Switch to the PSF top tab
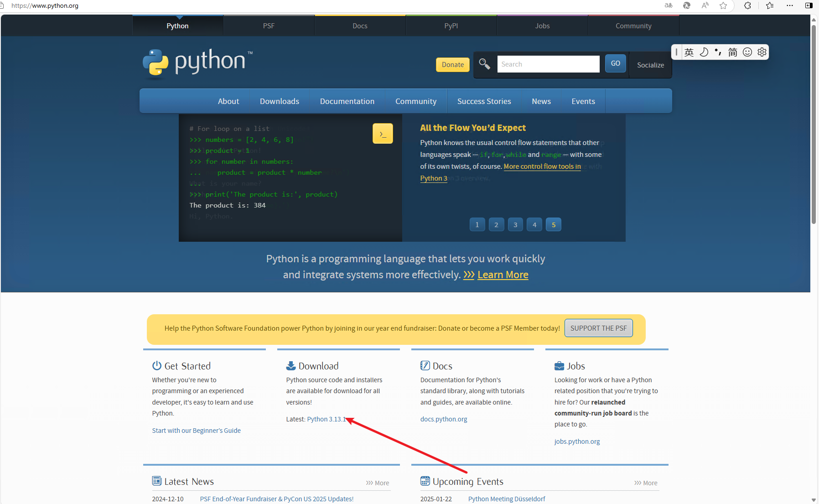 click(269, 26)
